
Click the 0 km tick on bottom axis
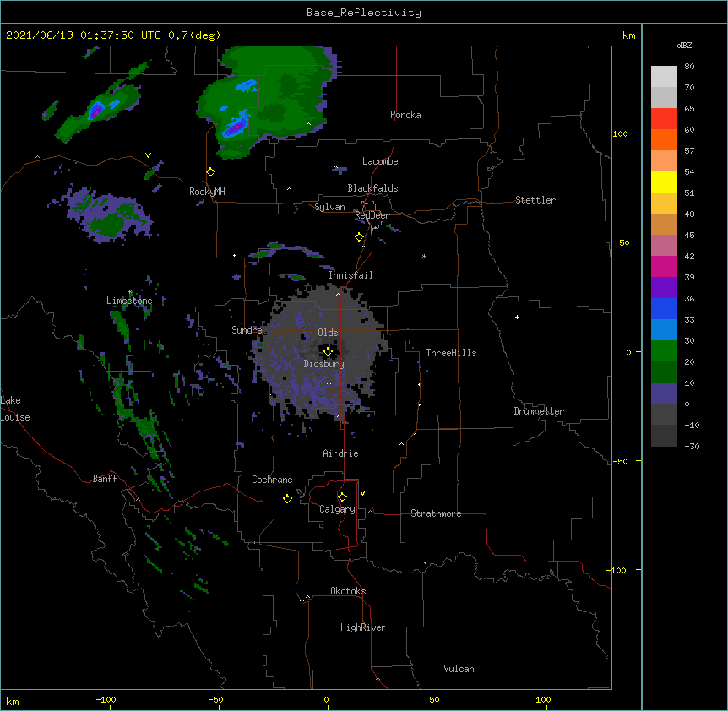tap(326, 699)
